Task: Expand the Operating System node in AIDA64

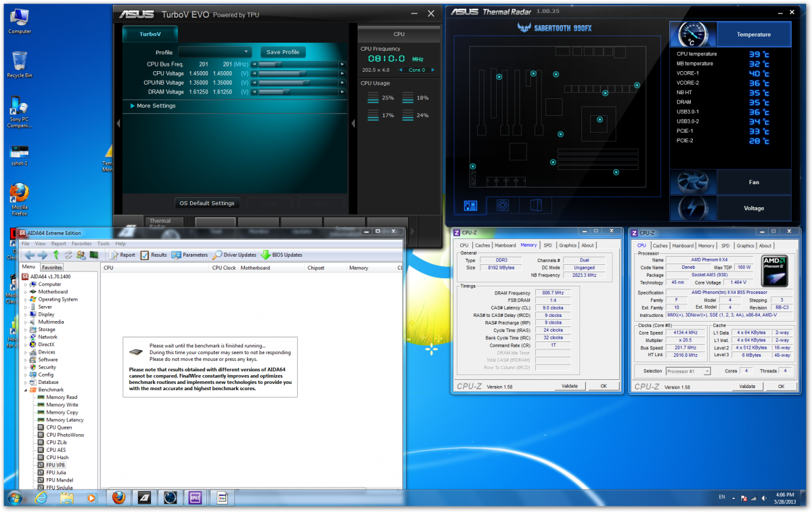Action: 26,299
